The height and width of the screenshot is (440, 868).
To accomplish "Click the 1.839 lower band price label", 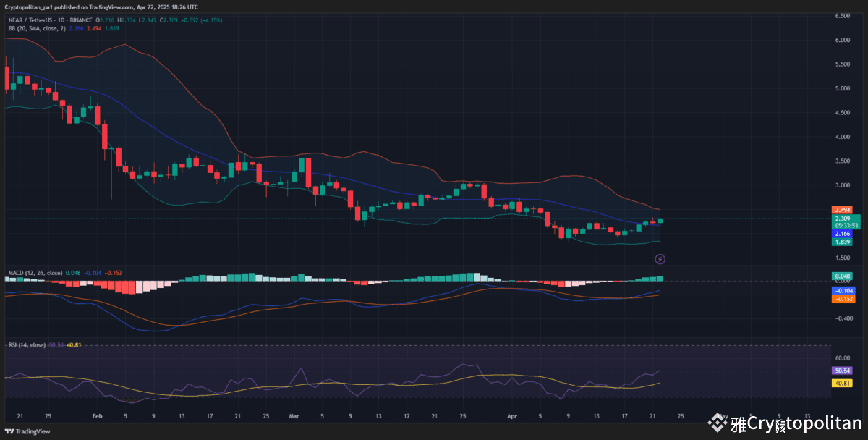I will [842, 242].
